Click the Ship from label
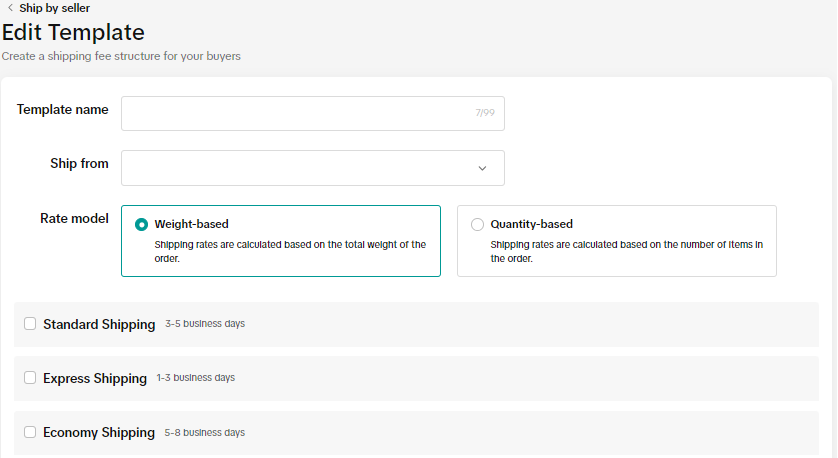This screenshot has height=458, width=838. coord(79,164)
